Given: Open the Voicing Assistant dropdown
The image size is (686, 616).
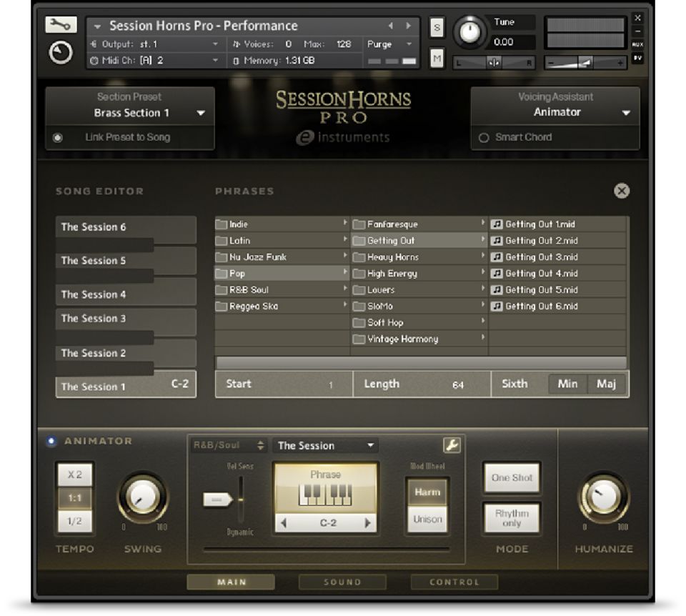Looking at the screenshot, I should 626,113.
